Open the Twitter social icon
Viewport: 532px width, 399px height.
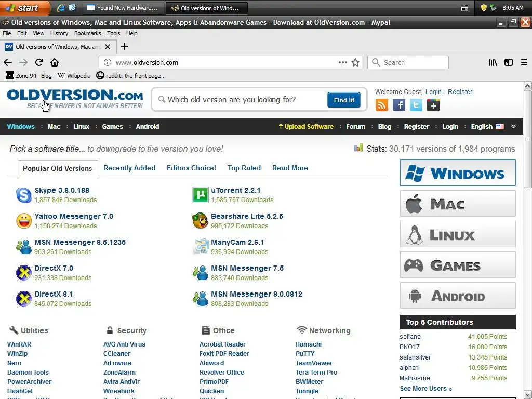tap(416, 105)
